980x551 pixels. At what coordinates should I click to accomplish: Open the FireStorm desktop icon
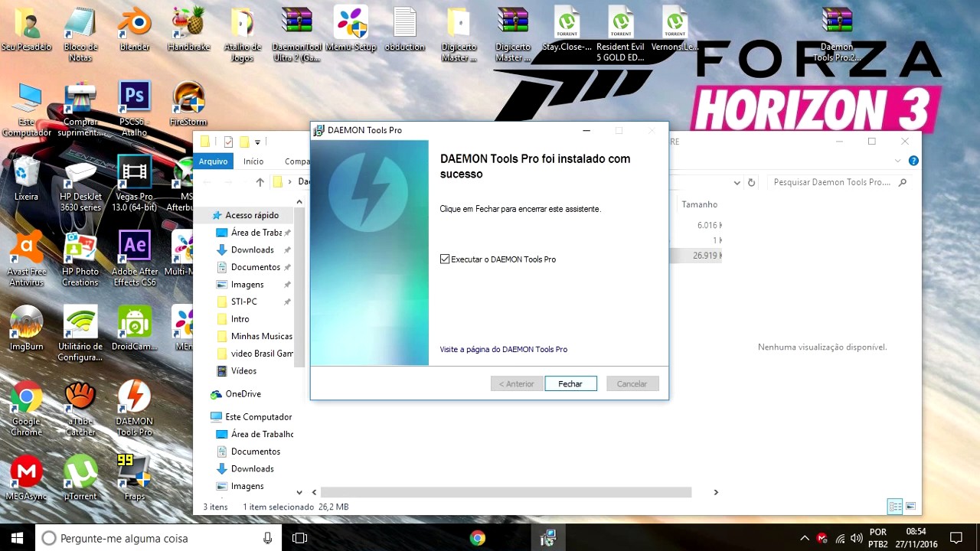[x=188, y=103]
